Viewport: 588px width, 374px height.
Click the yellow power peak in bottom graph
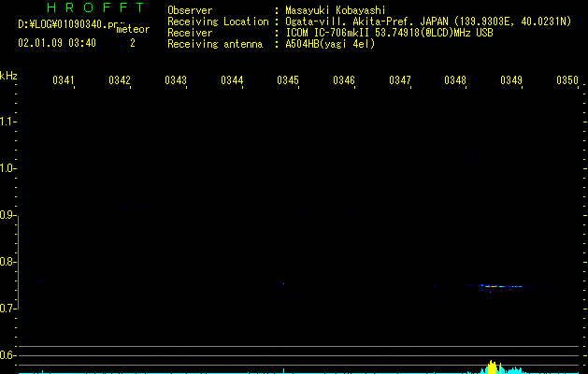click(x=494, y=367)
